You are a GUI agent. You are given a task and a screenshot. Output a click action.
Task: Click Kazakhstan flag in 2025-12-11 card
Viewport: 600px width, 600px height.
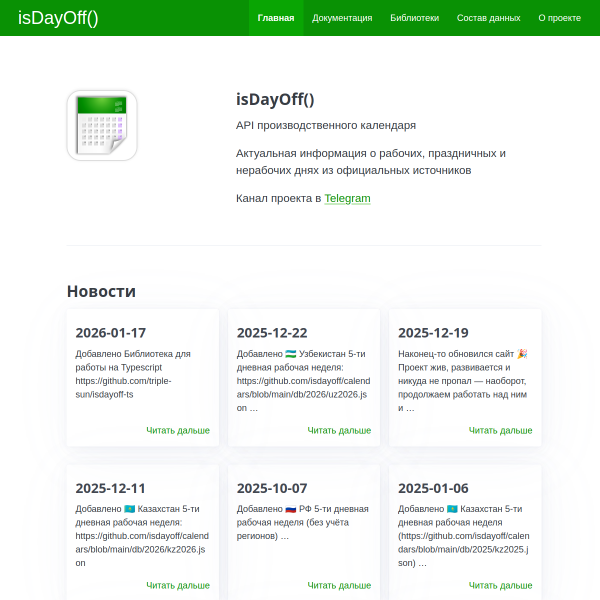pos(130,509)
